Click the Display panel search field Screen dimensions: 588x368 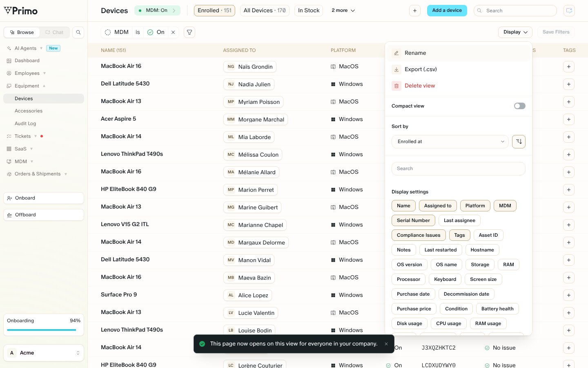click(459, 168)
